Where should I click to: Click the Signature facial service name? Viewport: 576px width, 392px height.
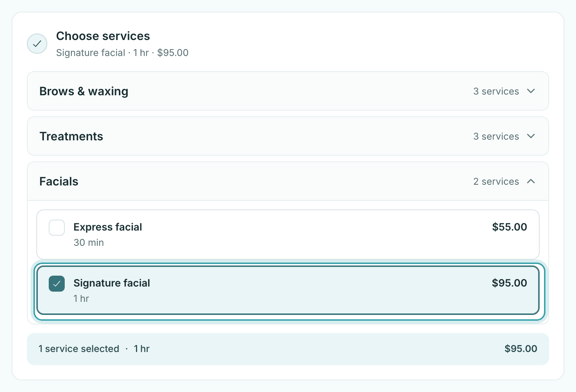112,283
